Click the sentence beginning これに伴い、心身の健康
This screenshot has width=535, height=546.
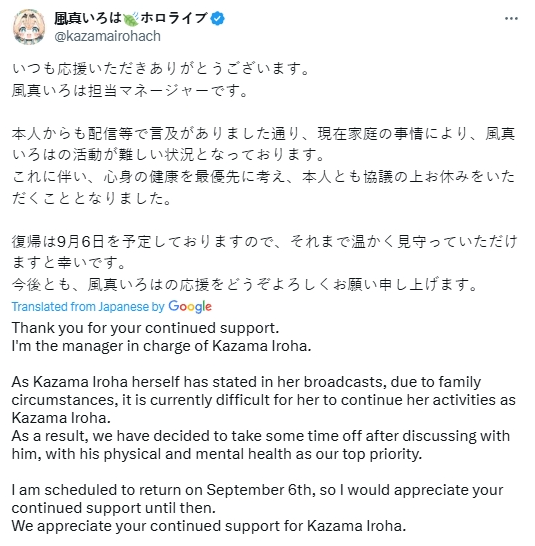click(x=264, y=187)
